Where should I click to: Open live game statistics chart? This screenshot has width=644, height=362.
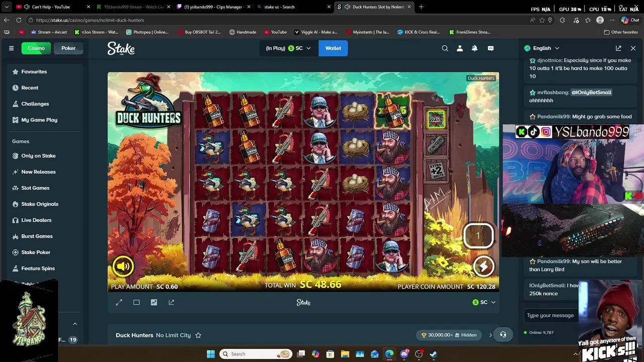tap(154, 302)
